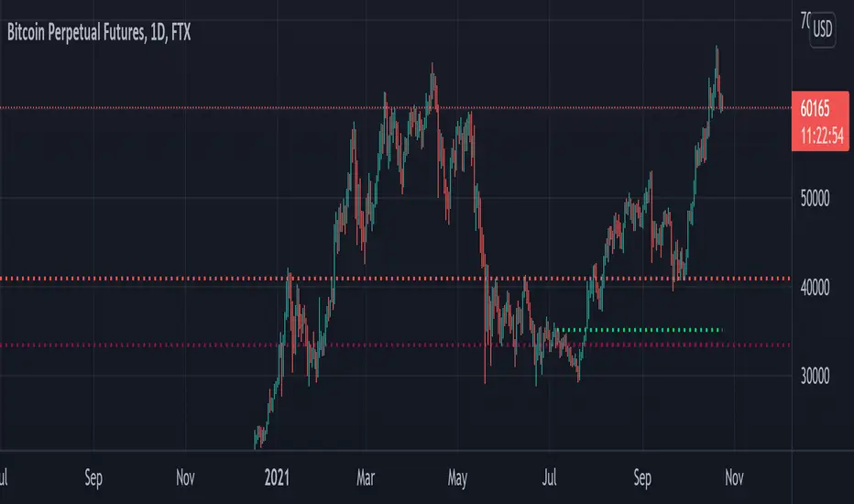
Task: Click the Nov 2021 time axis label
Action: click(x=734, y=477)
